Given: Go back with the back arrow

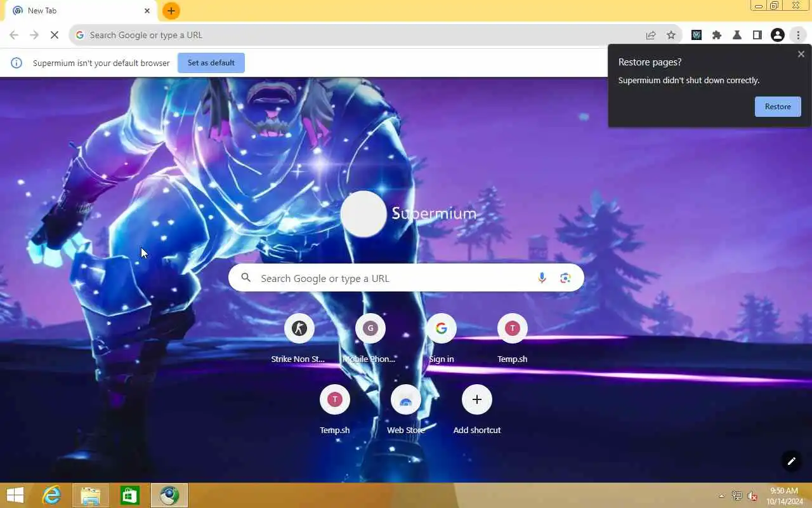Looking at the screenshot, I should click(x=14, y=35).
